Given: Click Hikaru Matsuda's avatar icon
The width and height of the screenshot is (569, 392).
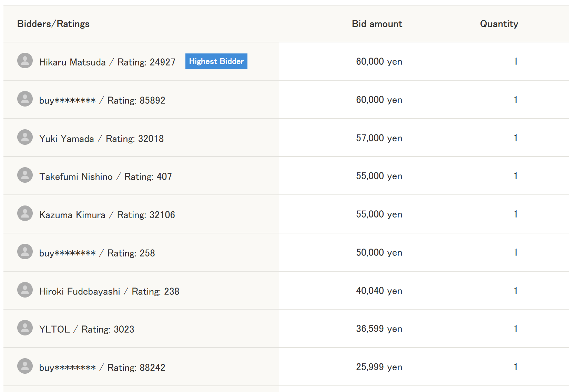Looking at the screenshot, I should (x=25, y=61).
